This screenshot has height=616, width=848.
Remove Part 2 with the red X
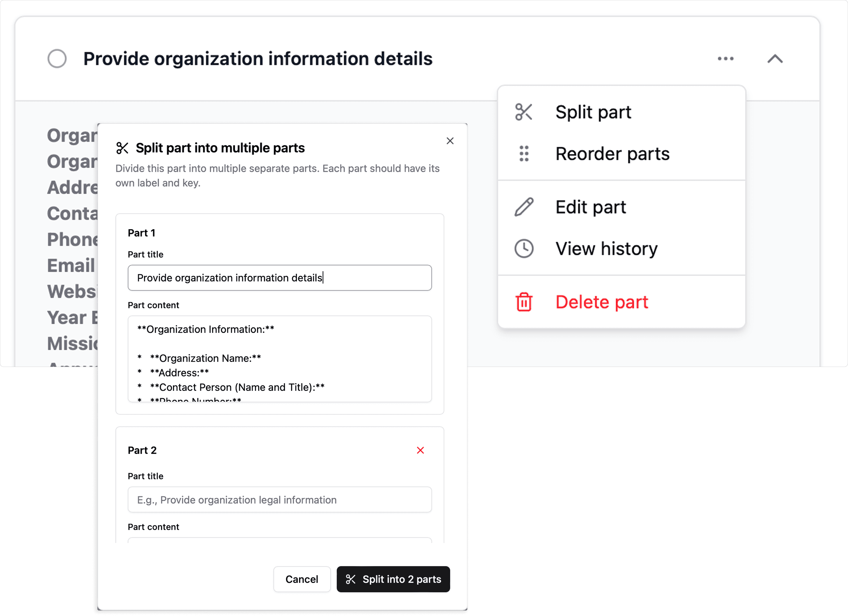pyautogui.click(x=420, y=450)
